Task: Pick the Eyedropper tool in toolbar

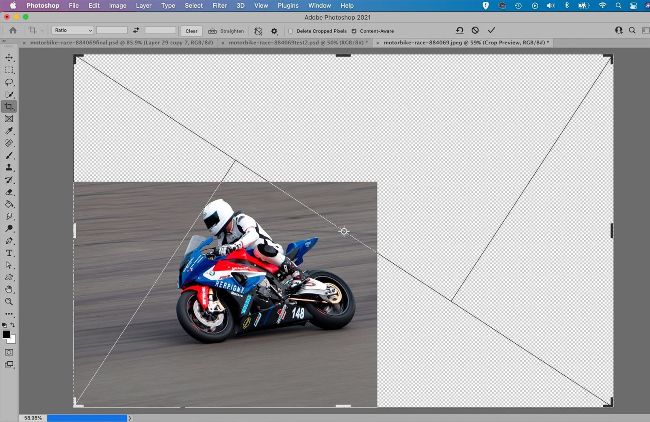Action: point(9,131)
